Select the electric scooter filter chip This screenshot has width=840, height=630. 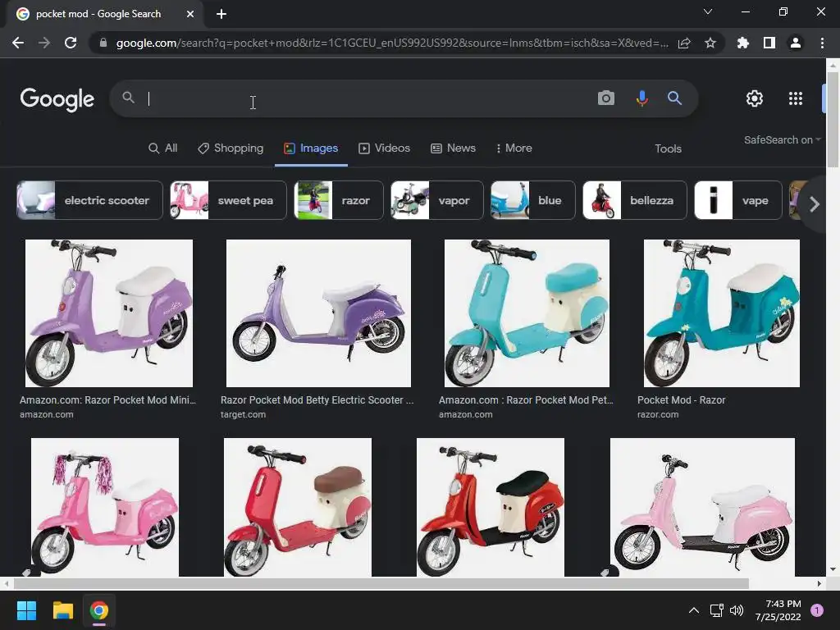tap(89, 200)
